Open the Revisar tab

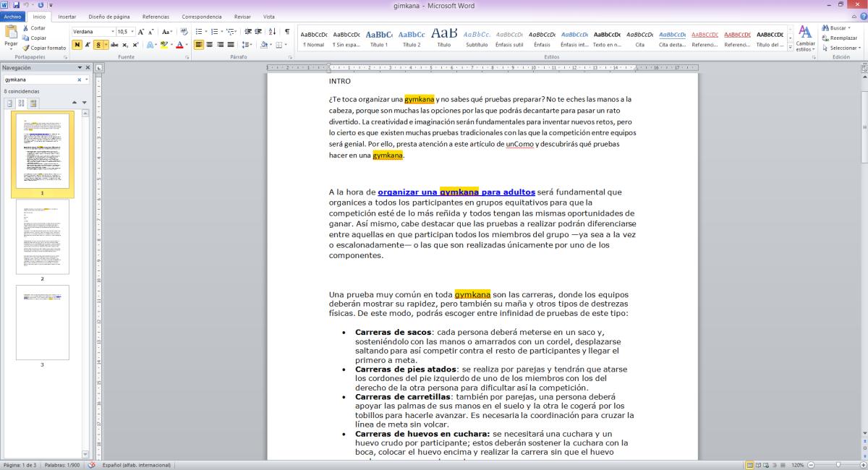tap(244, 16)
